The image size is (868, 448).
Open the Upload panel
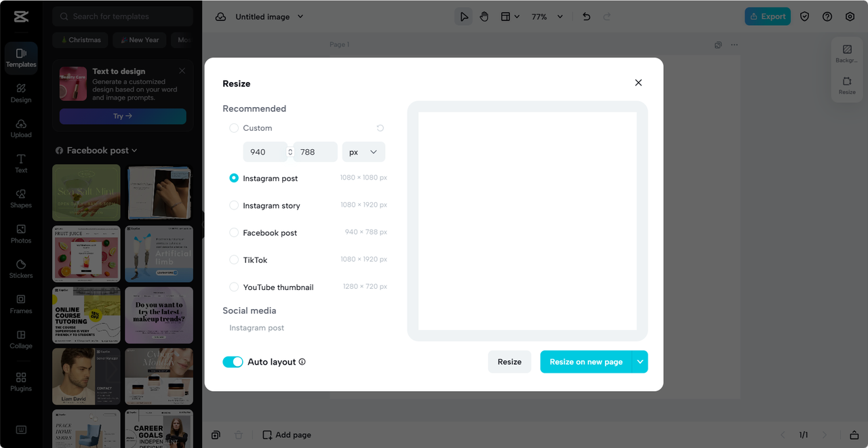pos(21,128)
